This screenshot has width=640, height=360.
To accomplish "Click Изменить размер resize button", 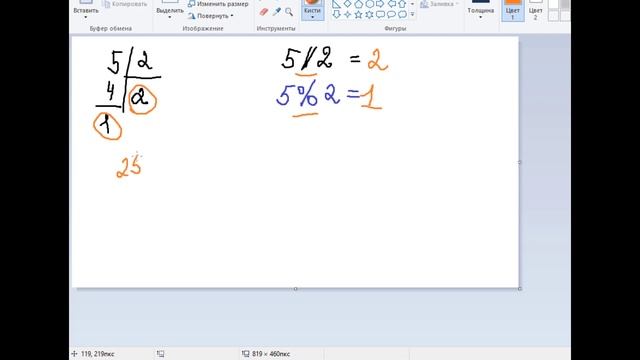I will pyautogui.click(x=218, y=4).
